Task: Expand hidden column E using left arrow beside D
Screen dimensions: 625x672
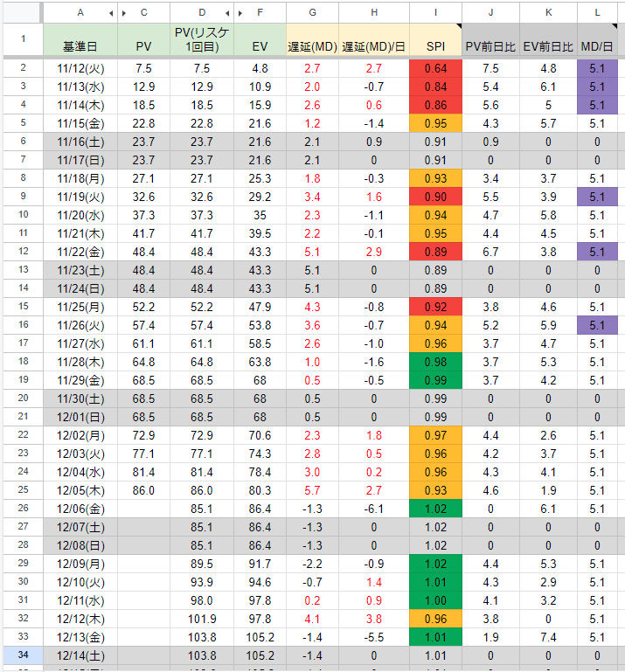Action: (227, 13)
